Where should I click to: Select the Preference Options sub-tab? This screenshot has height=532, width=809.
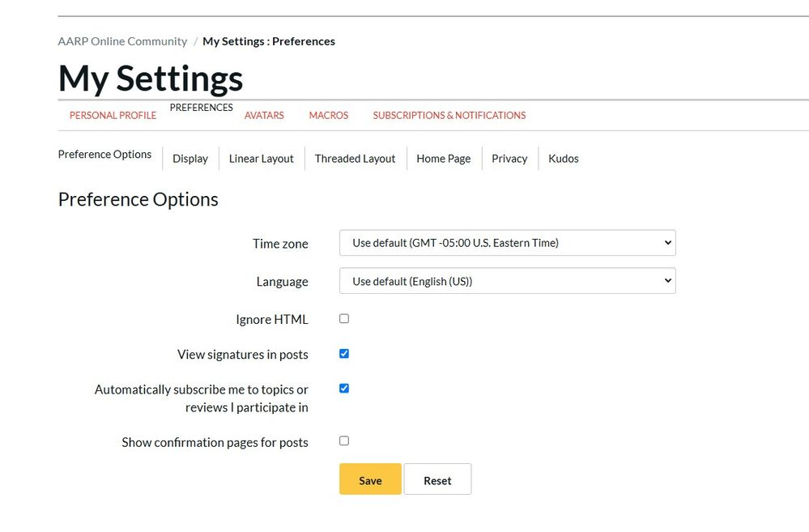click(104, 154)
